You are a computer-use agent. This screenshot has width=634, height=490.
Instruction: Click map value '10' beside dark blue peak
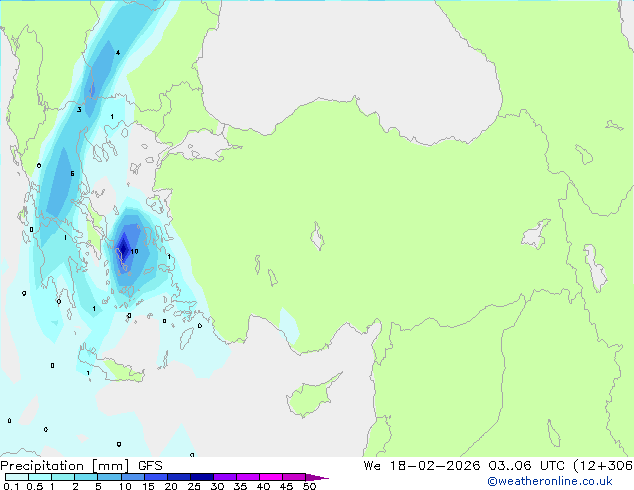click(134, 251)
